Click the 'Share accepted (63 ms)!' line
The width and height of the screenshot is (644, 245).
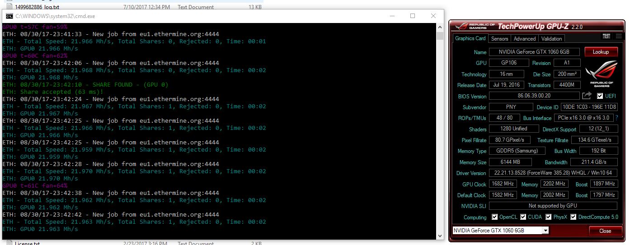pos(53,92)
